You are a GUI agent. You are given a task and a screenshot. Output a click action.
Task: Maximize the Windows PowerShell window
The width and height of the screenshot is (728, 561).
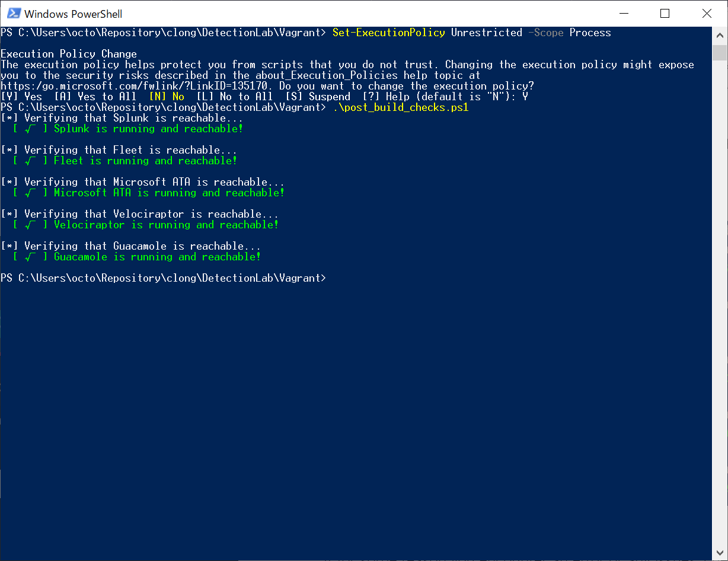click(665, 13)
